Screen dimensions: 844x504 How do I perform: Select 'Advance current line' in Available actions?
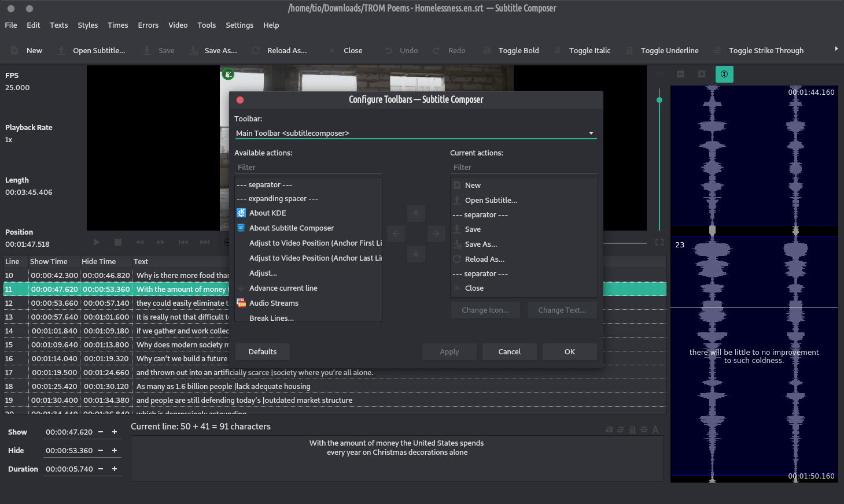coord(308,288)
